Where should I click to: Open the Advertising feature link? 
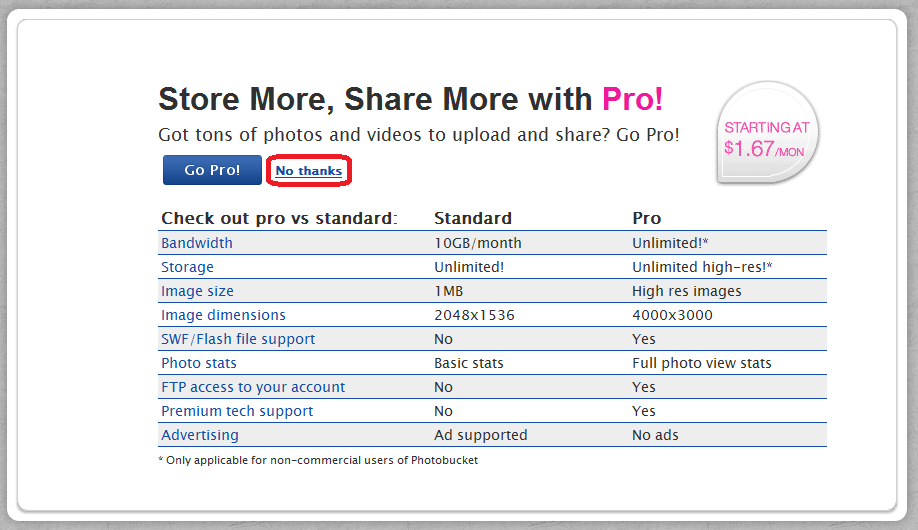click(x=200, y=435)
